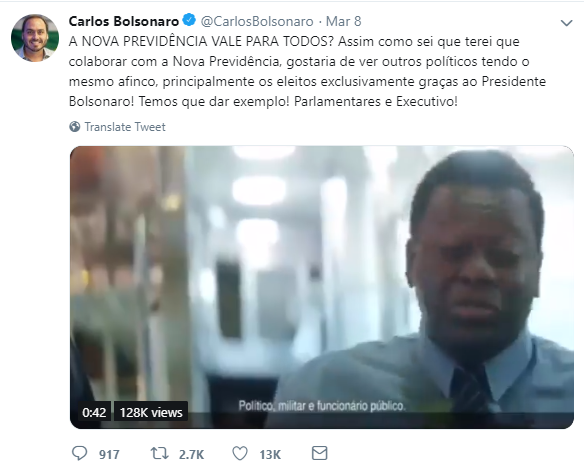
Task: Open Carlos Bolsonaro's profile avatar
Action: [x=35, y=38]
